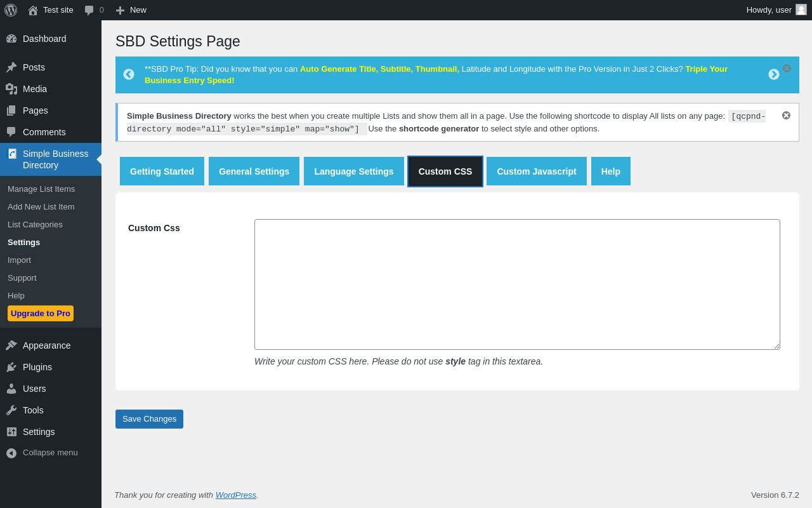Click the Posts pushpin icon
The image size is (812, 508).
[11, 67]
